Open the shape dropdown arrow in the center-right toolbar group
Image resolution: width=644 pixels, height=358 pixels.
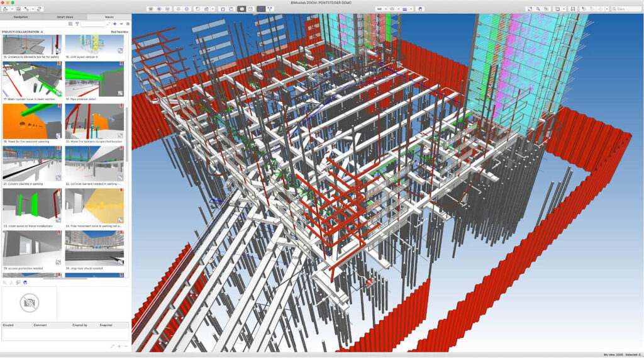coord(398,9)
